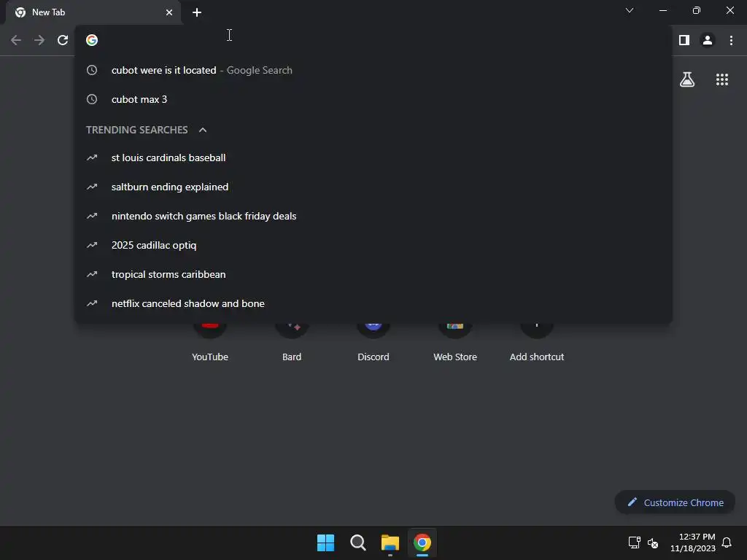
Task: Pick 'nintendo switch games black friday deals'
Action: 373,216
